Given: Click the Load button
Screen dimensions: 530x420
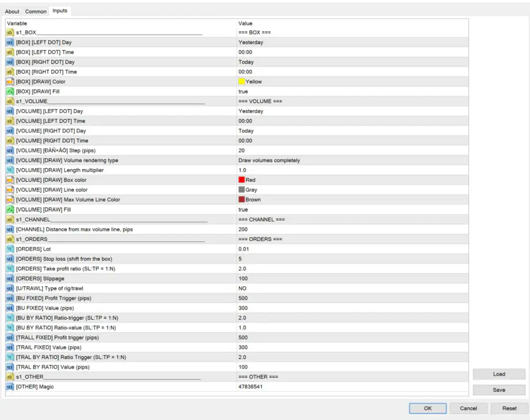Looking at the screenshot, I should click(x=499, y=374).
